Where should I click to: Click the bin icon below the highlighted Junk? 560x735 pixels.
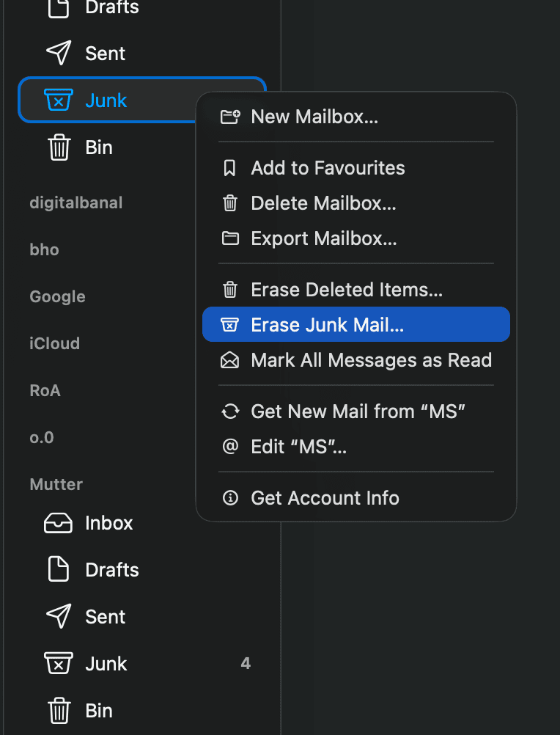(59, 147)
